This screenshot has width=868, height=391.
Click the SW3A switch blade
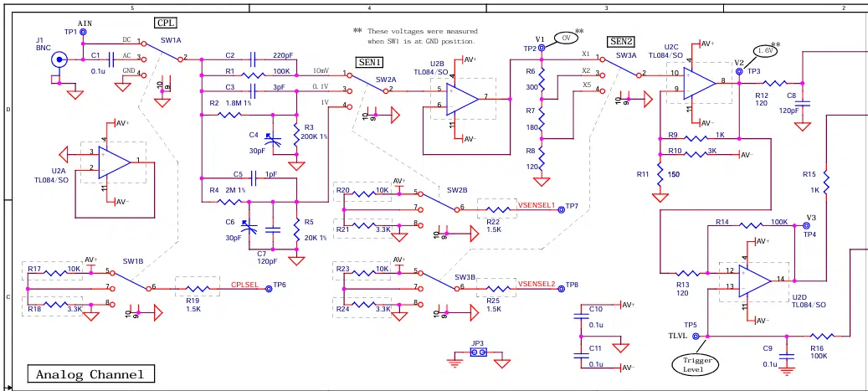620,66
